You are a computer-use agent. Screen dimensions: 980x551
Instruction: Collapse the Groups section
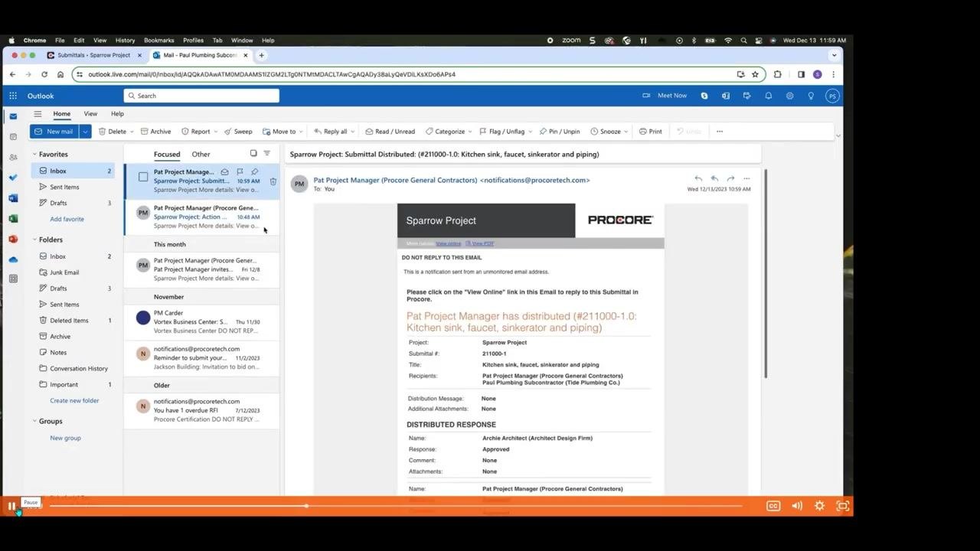34,421
